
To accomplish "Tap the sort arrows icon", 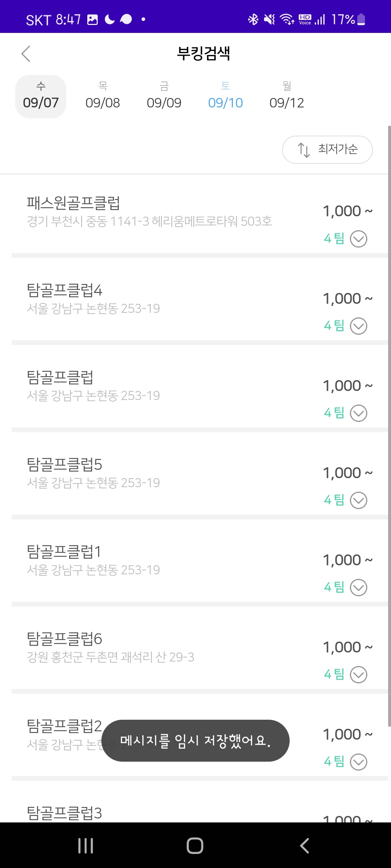I will [x=304, y=150].
